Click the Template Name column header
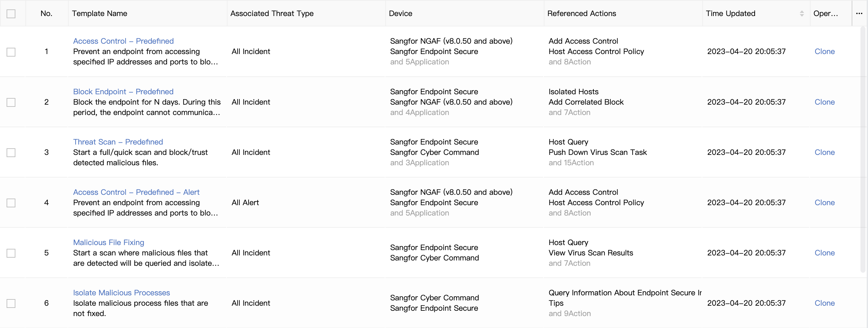 [99, 14]
